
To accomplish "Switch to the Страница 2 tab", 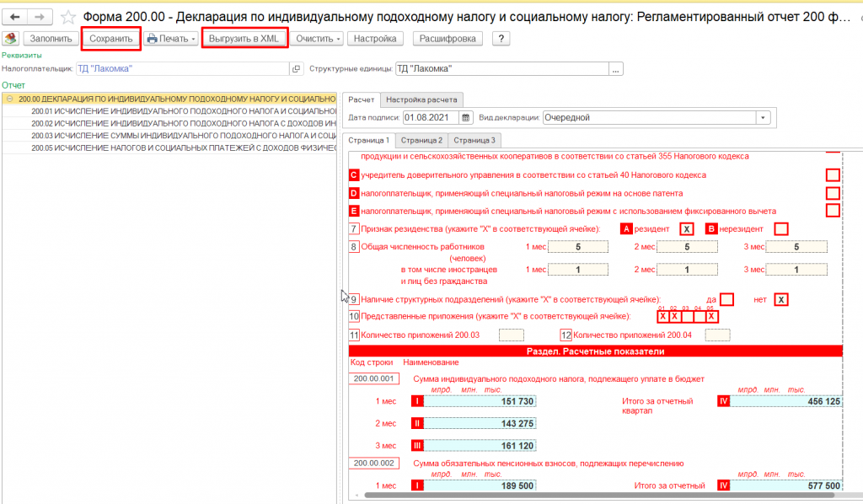I will click(x=421, y=140).
